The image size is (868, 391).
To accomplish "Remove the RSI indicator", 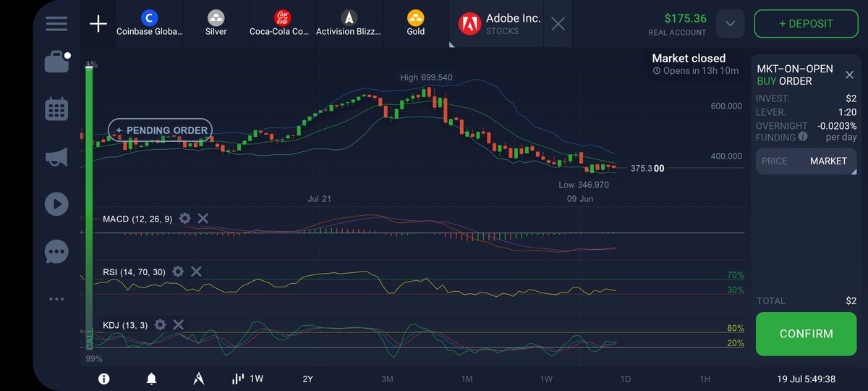I will [x=196, y=272].
